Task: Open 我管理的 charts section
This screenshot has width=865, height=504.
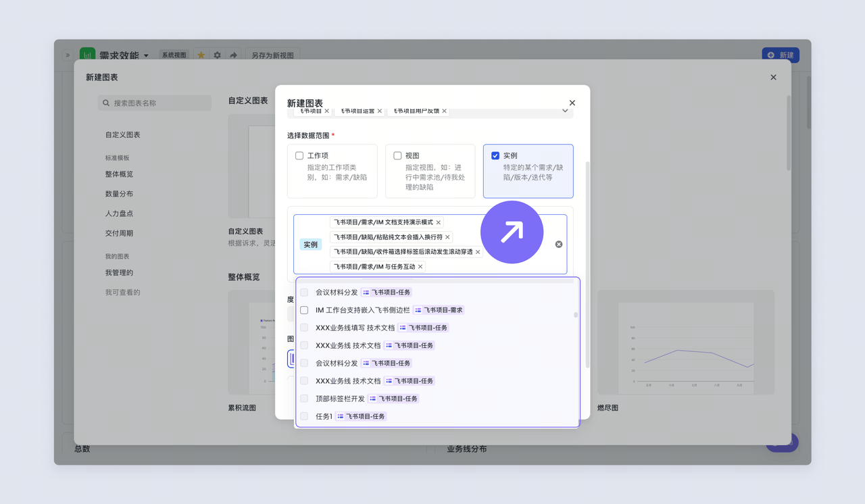Action: coord(119,273)
